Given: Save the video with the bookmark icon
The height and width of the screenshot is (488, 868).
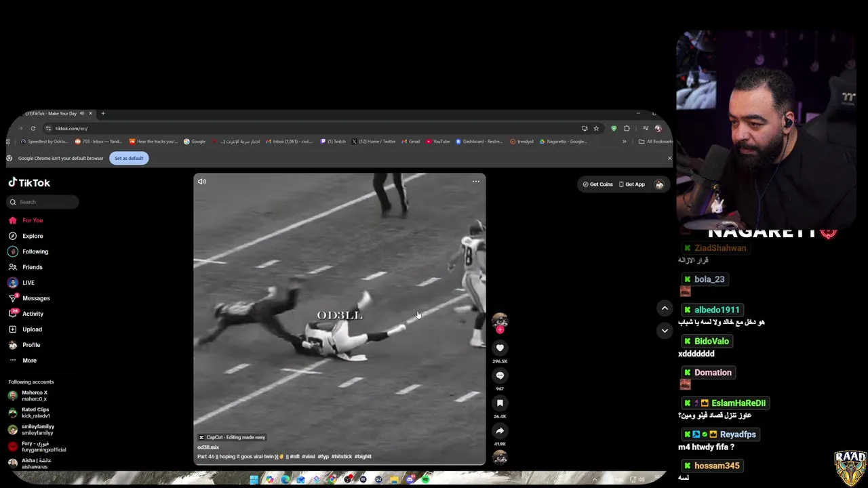Looking at the screenshot, I should pyautogui.click(x=500, y=403).
